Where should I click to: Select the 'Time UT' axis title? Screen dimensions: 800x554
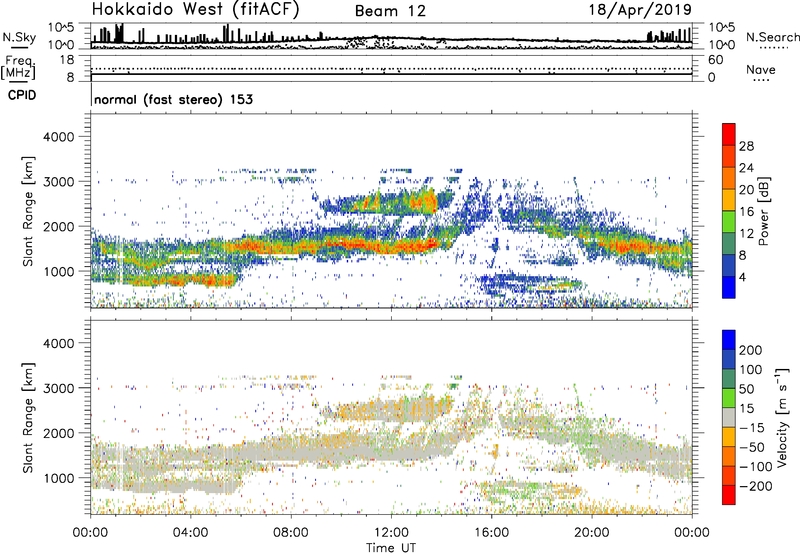click(x=391, y=547)
